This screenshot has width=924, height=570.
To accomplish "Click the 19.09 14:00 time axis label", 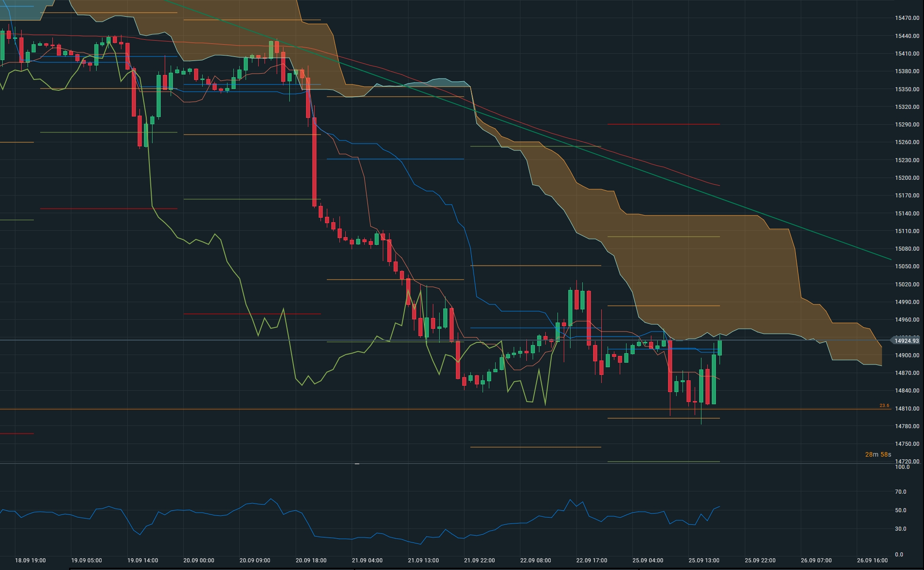I will (x=143, y=561).
